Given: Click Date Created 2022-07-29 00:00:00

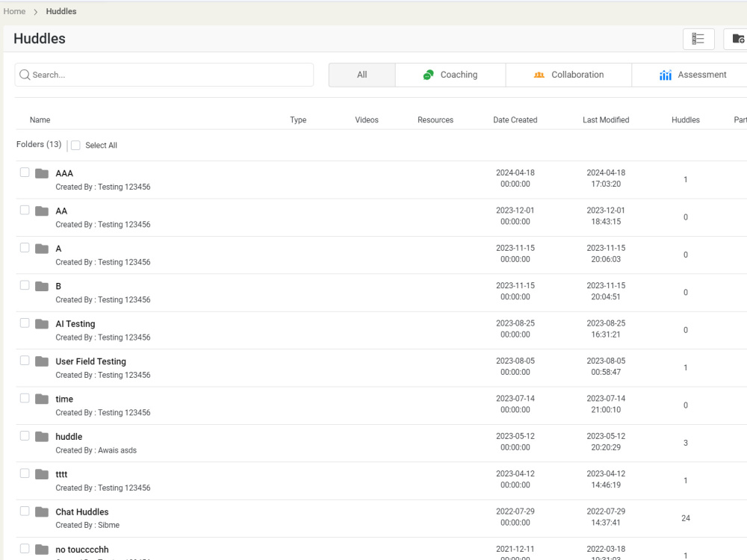Looking at the screenshot, I should 515,517.
